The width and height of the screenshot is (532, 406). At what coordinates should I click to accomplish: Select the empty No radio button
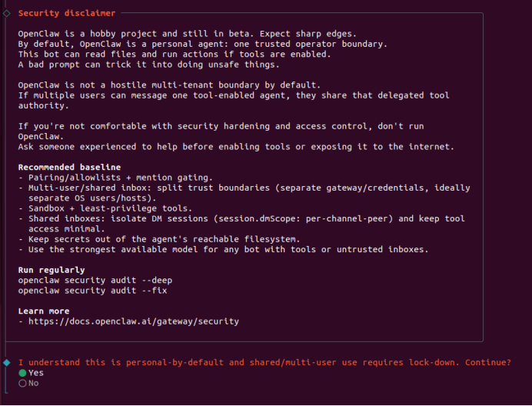point(22,383)
